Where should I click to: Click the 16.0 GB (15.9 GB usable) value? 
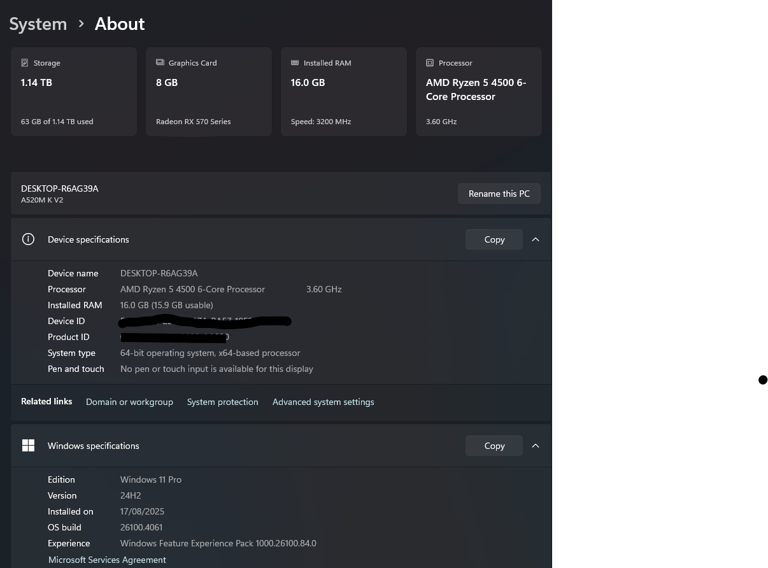click(x=167, y=305)
